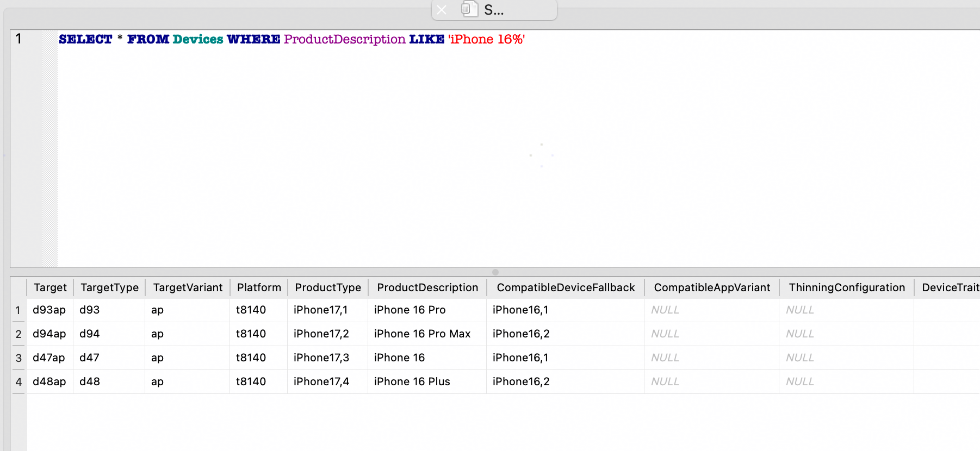The width and height of the screenshot is (980, 451).
Task: Click 'iPhone16,1' fallback cell in row 3
Action: pos(566,358)
